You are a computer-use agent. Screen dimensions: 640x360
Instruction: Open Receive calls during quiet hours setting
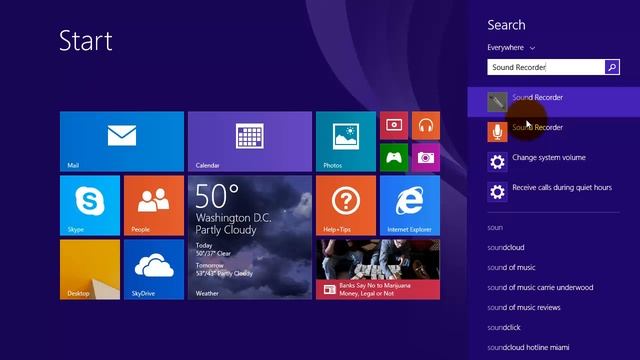[553, 192]
